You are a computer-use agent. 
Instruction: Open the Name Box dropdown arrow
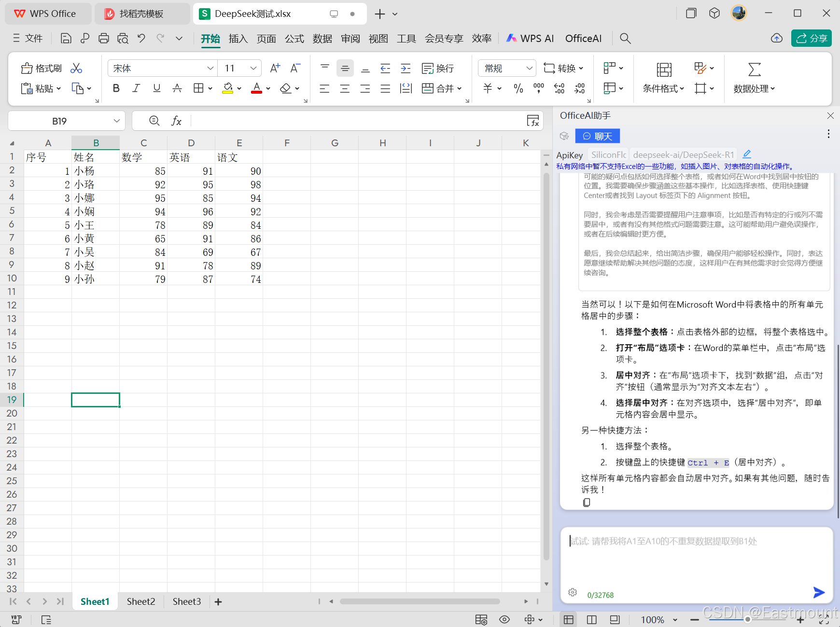[116, 121]
